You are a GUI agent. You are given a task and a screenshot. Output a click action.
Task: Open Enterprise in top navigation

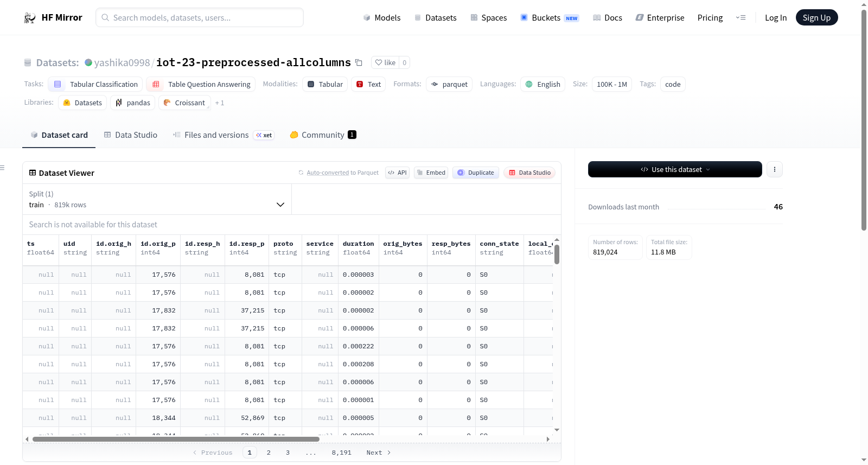click(660, 18)
